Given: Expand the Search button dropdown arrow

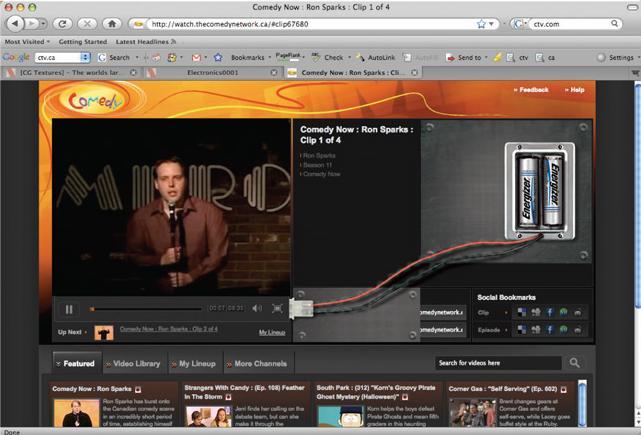Looking at the screenshot, I should coord(137,58).
